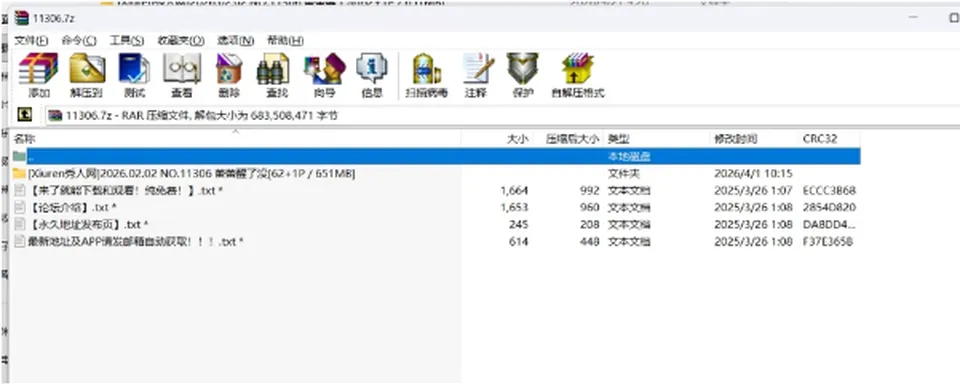
Task: Open the 收藏夹(O) menu
Action: [x=181, y=40]
